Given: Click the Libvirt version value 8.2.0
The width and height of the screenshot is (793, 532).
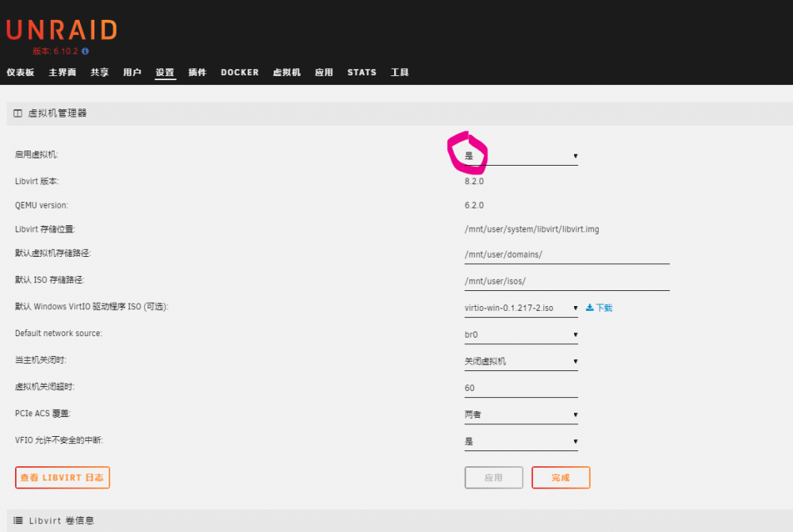Looking at the screenshot, I should tap(474, 181).
